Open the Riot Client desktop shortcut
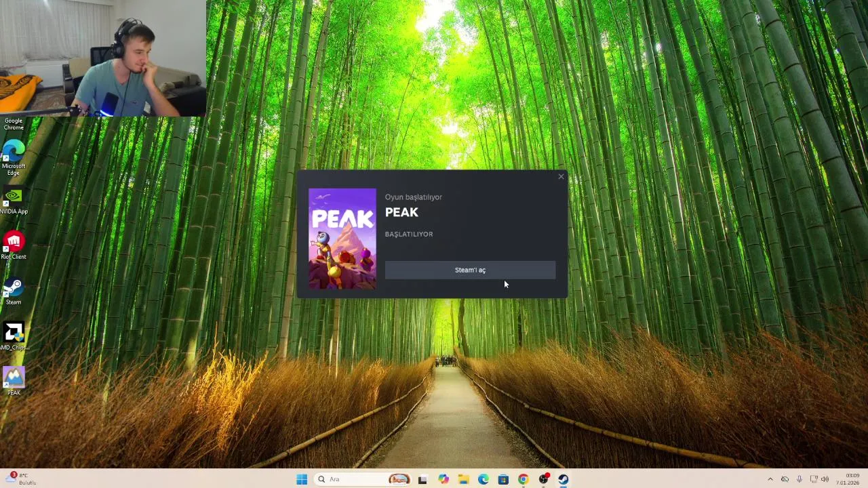 pos(14,246)
